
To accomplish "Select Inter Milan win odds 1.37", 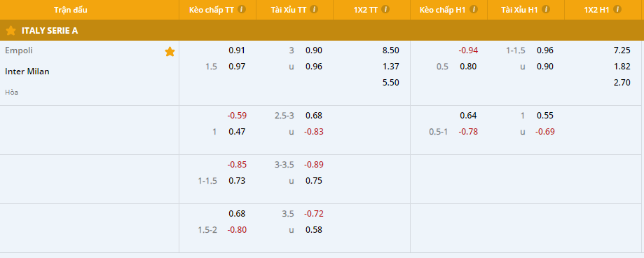I will click(x=390, y=67).
